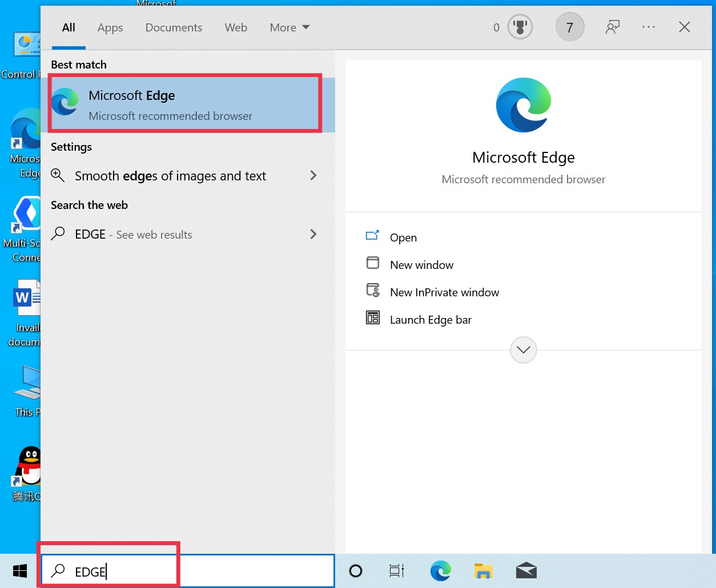Open the feedback person icon
The image size is (716, 588).
pos(613,27)
